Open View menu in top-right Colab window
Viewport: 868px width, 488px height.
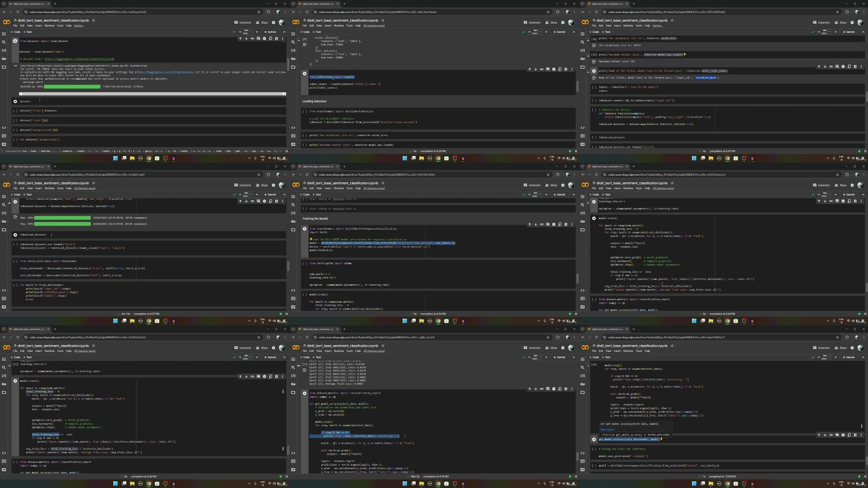pyautogui.click(x=609, y=26)
